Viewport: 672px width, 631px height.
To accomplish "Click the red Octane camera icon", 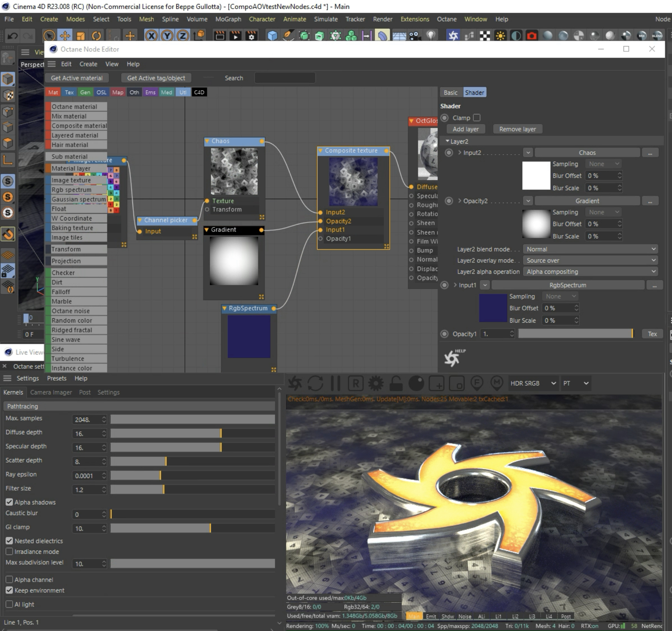I will click(x=532, y=36).
